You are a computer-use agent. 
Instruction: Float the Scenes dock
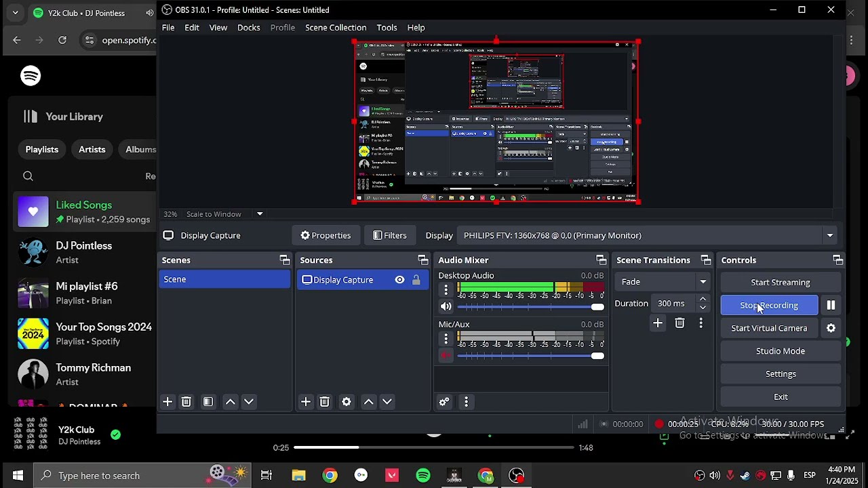click(x=285, y=260)
